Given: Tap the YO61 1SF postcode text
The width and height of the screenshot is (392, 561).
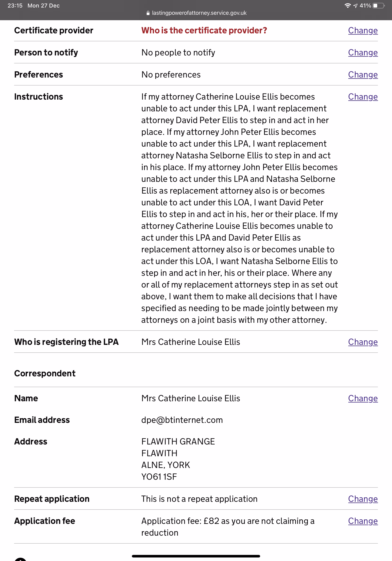Looking at the screenshot, I should click(x=159, y=477).
